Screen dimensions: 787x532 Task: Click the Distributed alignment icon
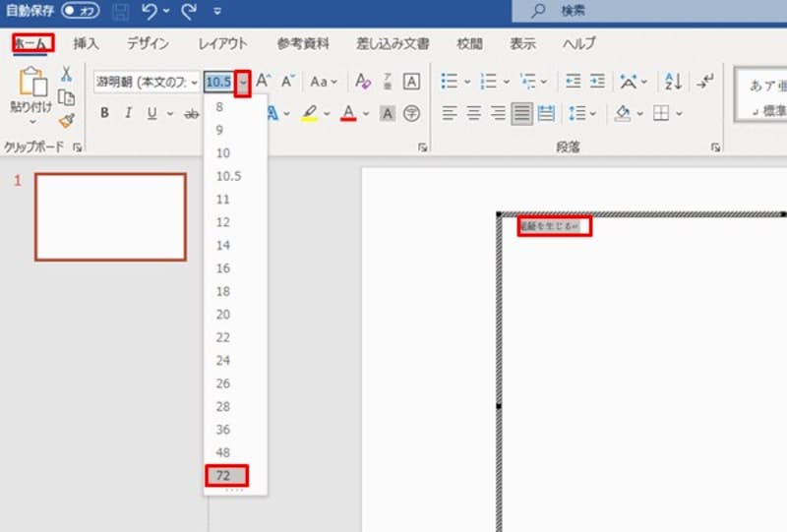(546, 114)
